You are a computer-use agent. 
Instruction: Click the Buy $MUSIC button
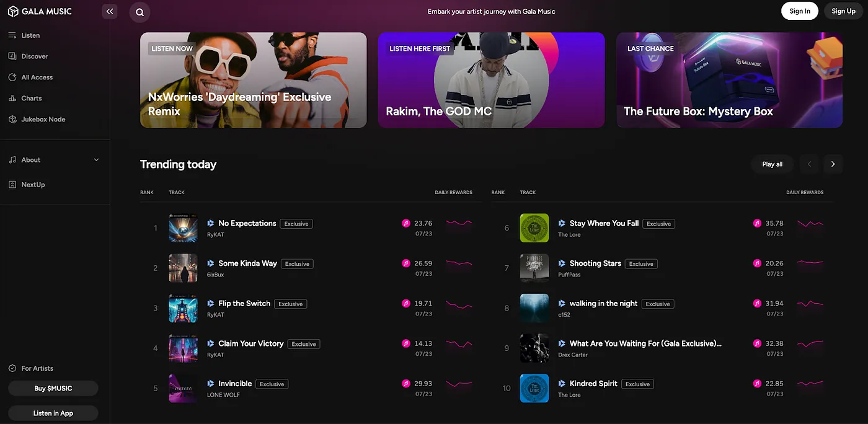point(53,389)
